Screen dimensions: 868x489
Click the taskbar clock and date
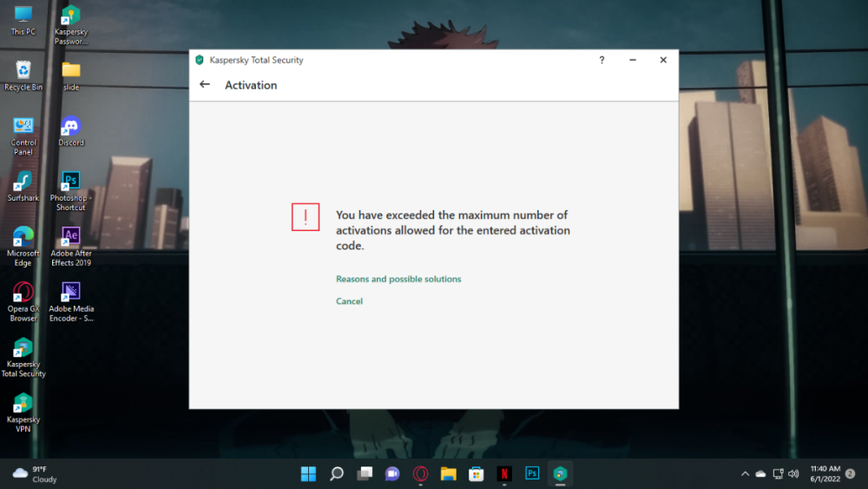[x=825, y=473]
